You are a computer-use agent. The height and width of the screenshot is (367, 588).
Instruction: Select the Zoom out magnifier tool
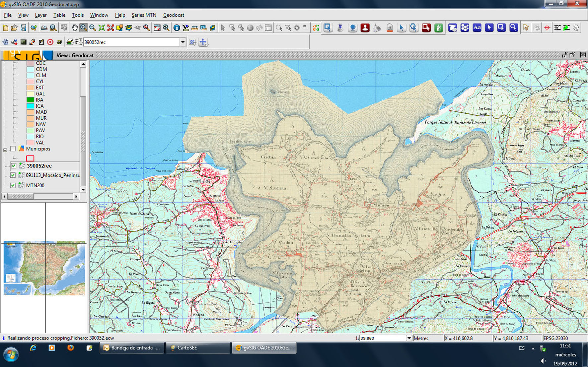(x=93, y=28)
